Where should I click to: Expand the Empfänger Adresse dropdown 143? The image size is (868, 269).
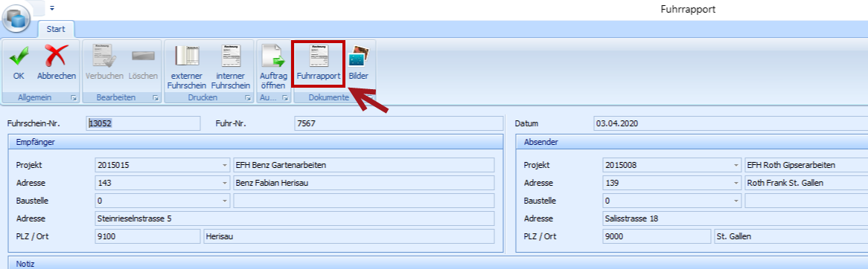pos(225,183)
